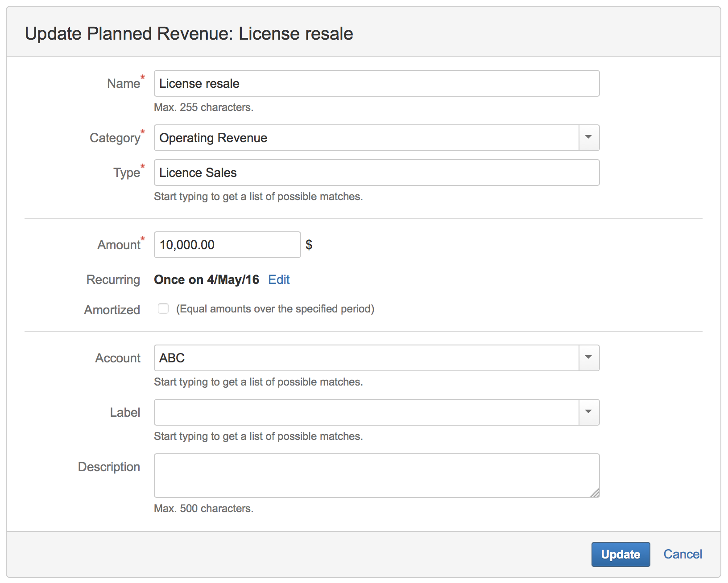Click the Name input field
The image size is (728, 583).
[x=376, y=83]
